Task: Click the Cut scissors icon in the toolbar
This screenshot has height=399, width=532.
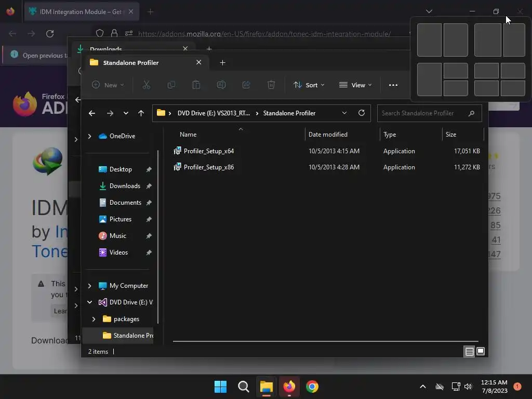Action: point(146,85)
